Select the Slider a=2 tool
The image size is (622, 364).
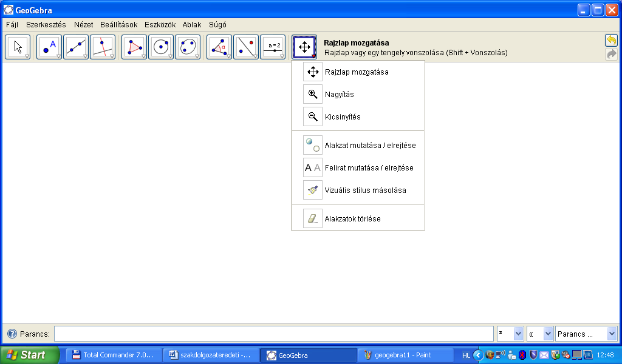click(273, 47)
